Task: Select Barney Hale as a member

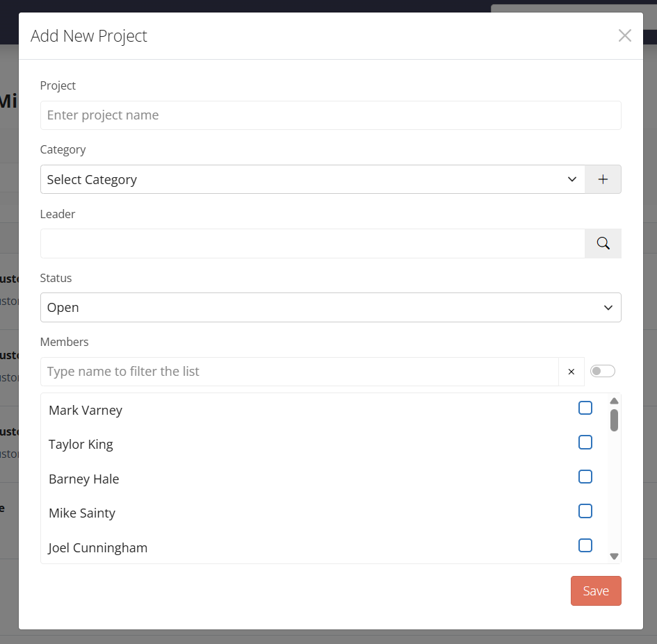Action: [585, 477]
